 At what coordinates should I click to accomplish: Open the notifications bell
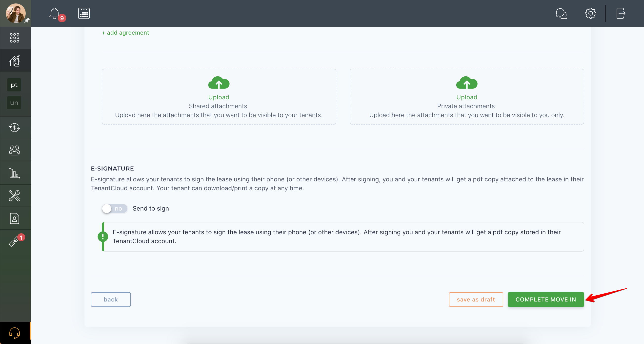tap(54, 13)
